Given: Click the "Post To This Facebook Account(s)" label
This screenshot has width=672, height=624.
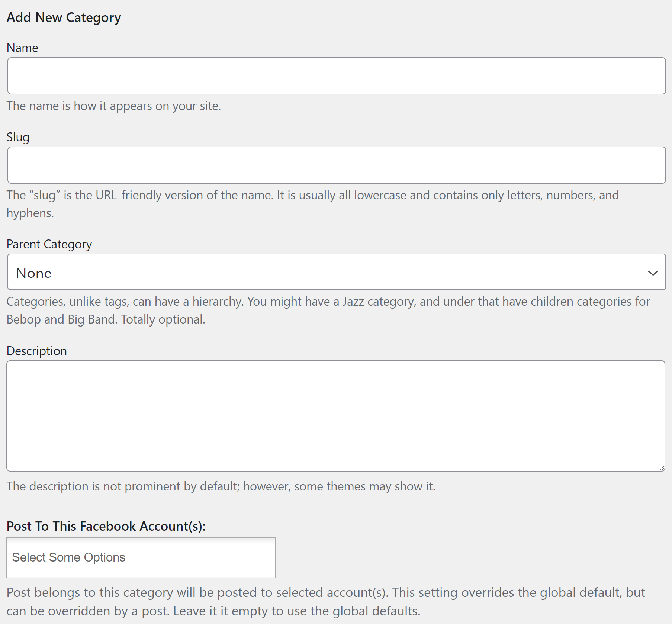Looking at the screenshot, I should click(106, 526).
